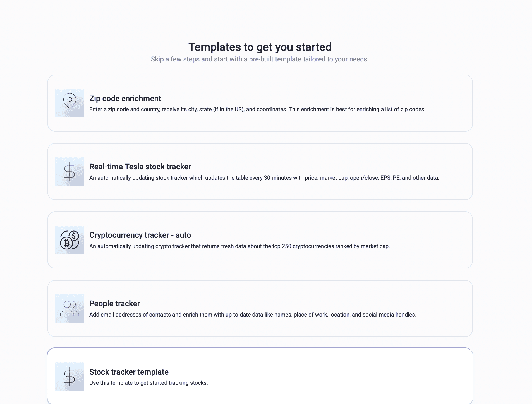
Task: Click the location pin icon for Zip code enrichment
Action: [x=70, y=103]
